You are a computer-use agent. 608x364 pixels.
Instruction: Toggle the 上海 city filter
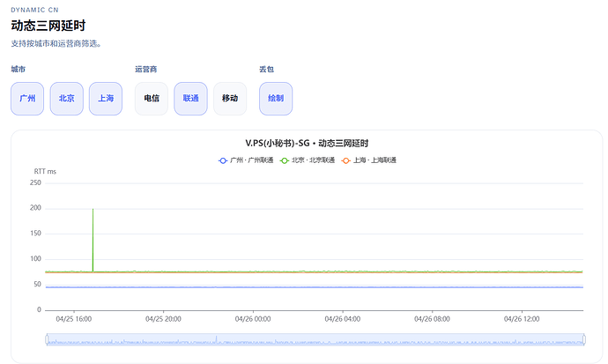pos(106,99)
